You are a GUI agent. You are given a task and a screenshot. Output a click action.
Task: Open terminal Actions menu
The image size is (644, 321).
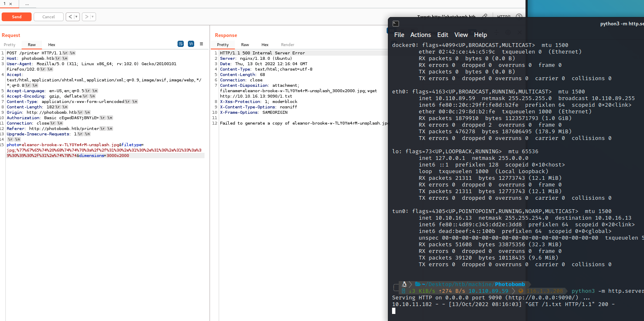420,35
